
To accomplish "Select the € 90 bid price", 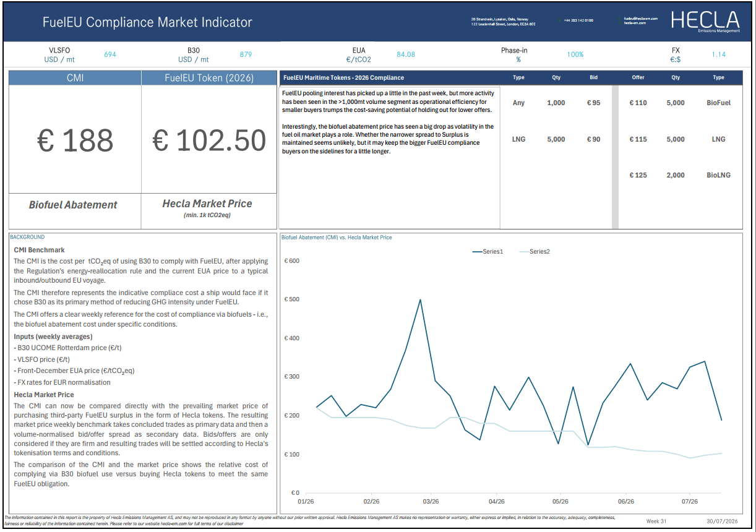I will [x=593, y=139].
